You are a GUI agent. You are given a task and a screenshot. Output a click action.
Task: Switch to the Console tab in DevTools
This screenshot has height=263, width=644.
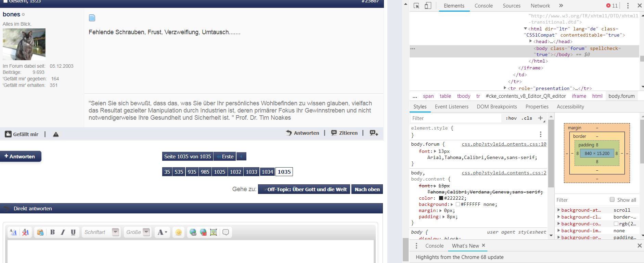pos(484,6)
